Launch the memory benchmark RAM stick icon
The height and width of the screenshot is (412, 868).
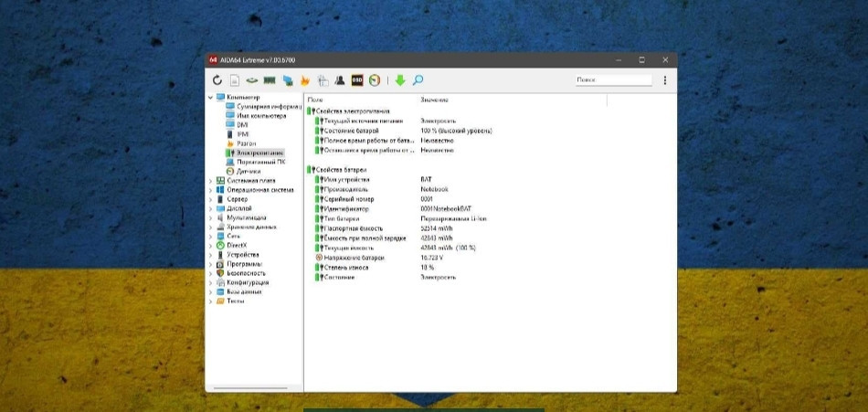click(x=269, y=80)
